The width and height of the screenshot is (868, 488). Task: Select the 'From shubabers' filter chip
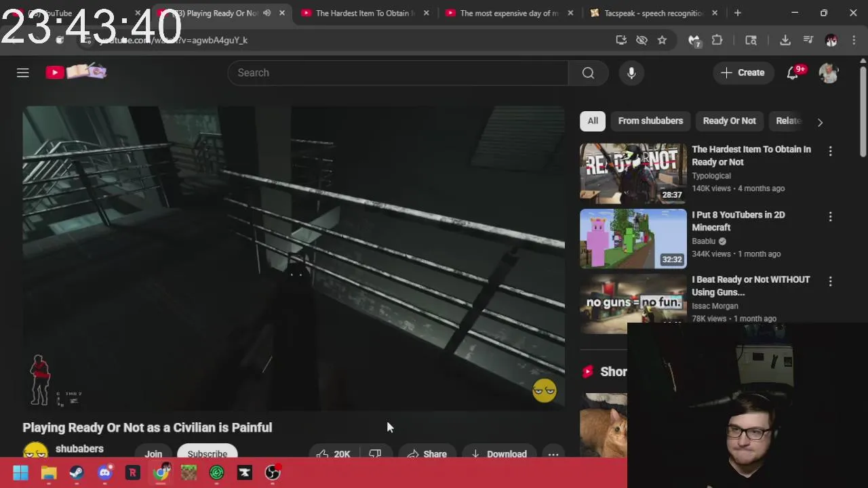click(650, 121)
